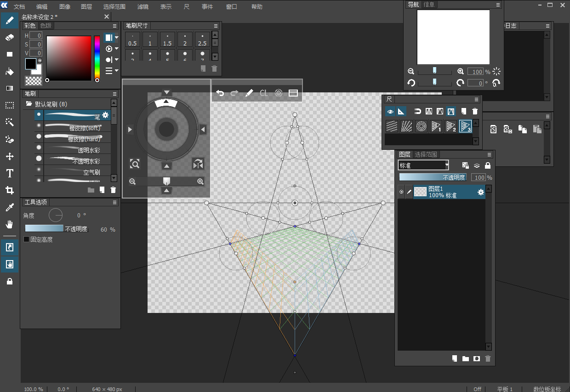
Task: Open the 笔刷 panel options menu
Action: [x=115, y=94]
